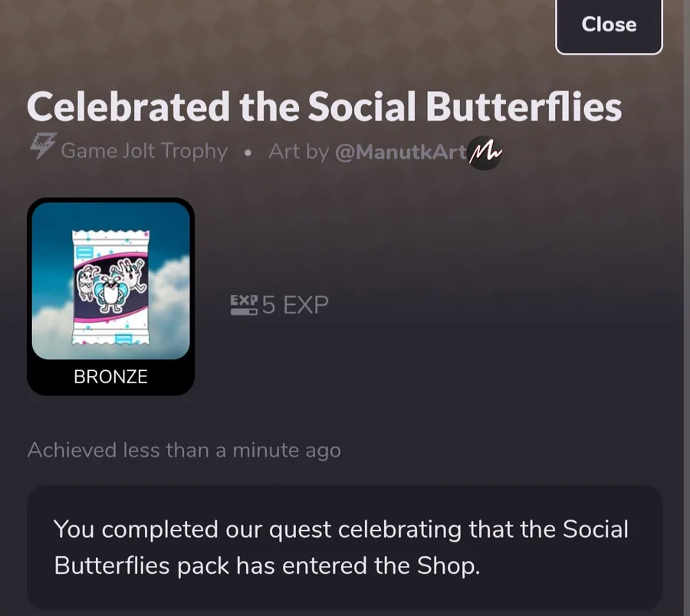Screen dimensions: 690x616
Task: Click the bullet separator before Art by
Action: coord(248,152)
